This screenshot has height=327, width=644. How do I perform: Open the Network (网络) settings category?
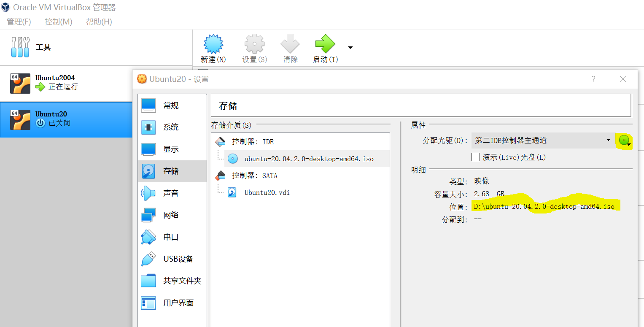point(172,215)
